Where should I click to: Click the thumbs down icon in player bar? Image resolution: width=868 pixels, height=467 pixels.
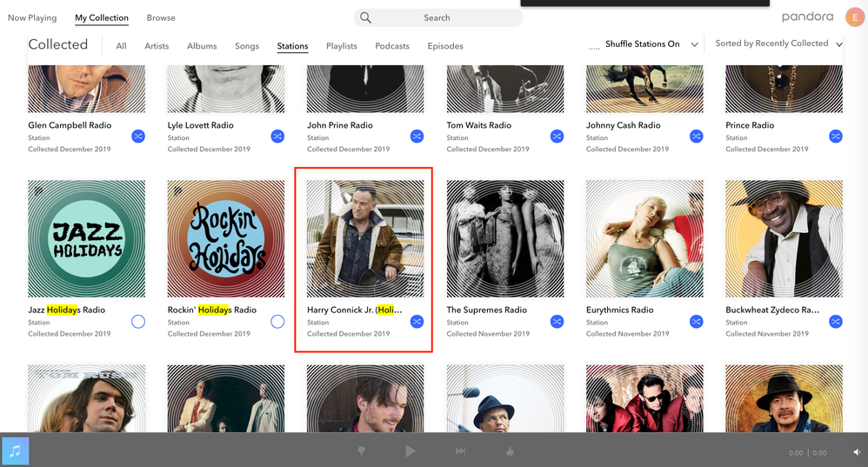coord(360,451)
